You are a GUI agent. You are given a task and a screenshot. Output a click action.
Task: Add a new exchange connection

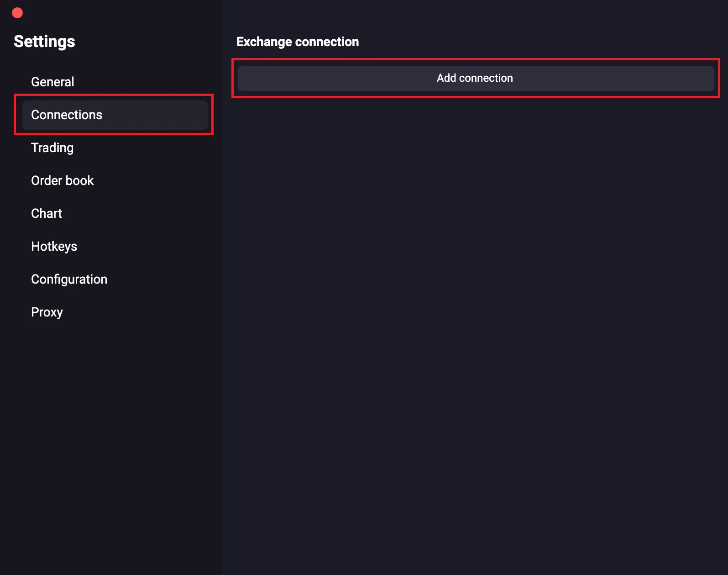tap(475, 78)
